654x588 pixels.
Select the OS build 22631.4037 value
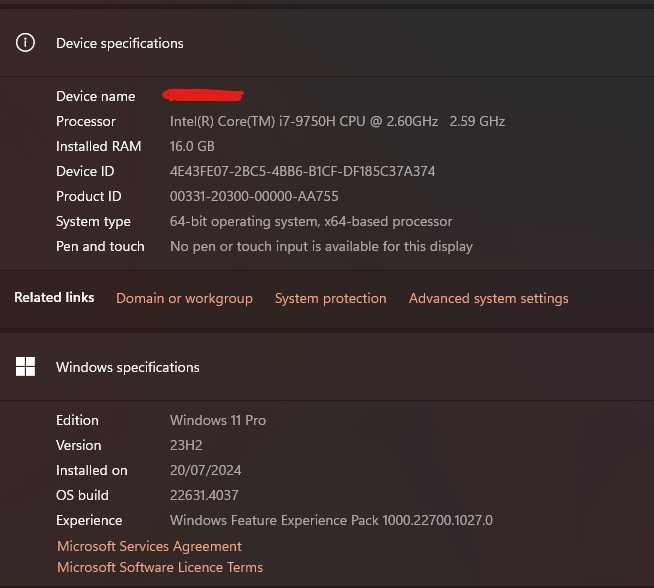(204, 495)
